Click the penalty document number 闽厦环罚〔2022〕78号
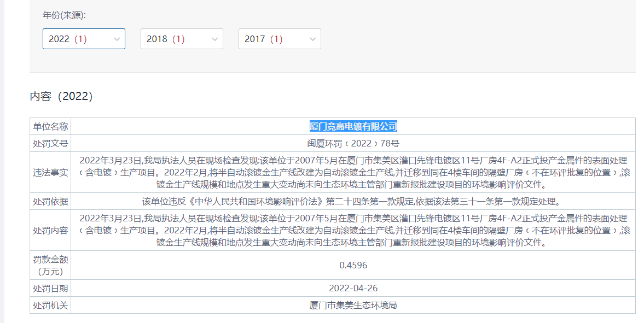The image size is (644, 323). click(353, 144)
